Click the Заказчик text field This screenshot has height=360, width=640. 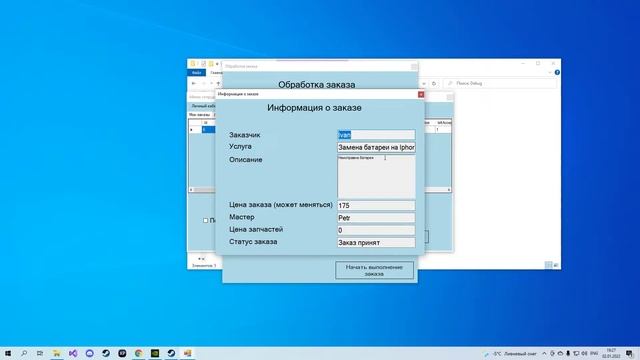pyautogui.click(x=376, y=135)
